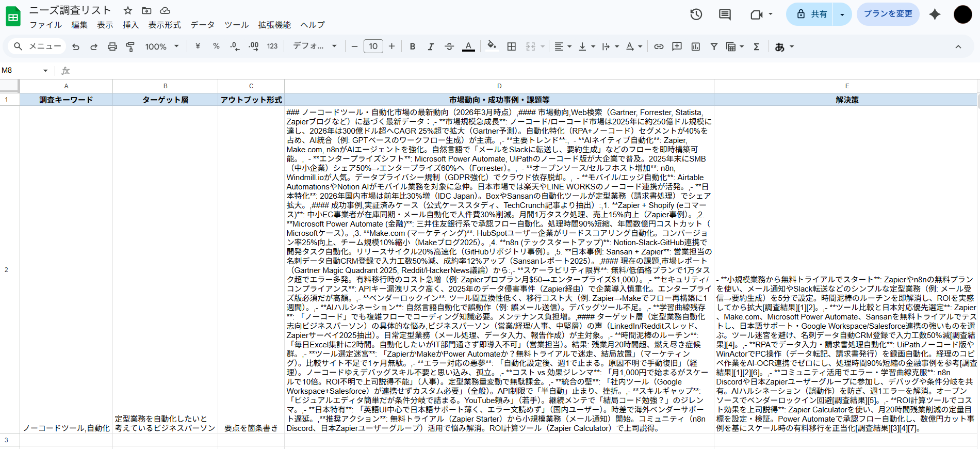This screenshot has width=980, height=449.
Task: Open horizontal align options
Action: (x=563, y=46)
